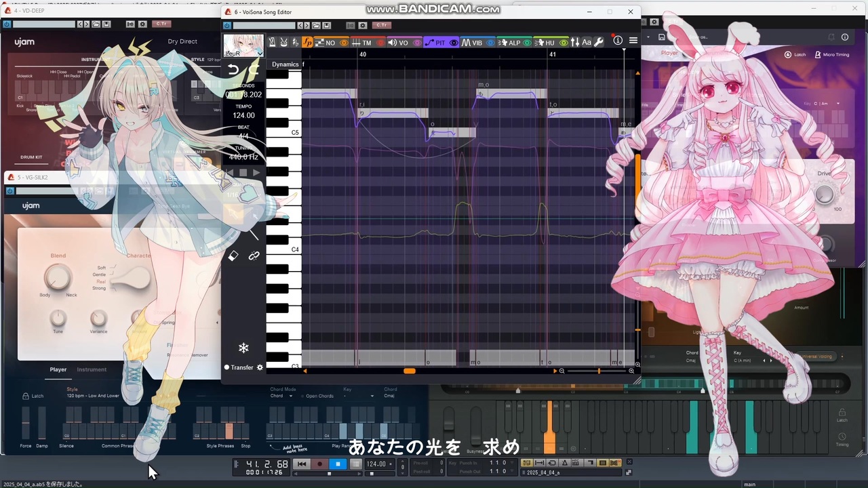This screenshot has width=868, height=488.
Task: Toggle VO parameter visibility eye
Action: pyautogui.click(x=416, y=43)
